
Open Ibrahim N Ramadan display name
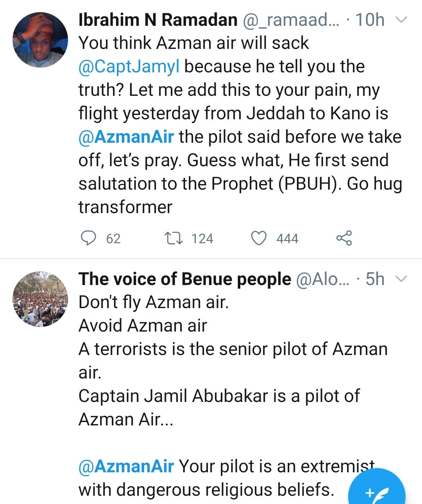tap(158, 20)
